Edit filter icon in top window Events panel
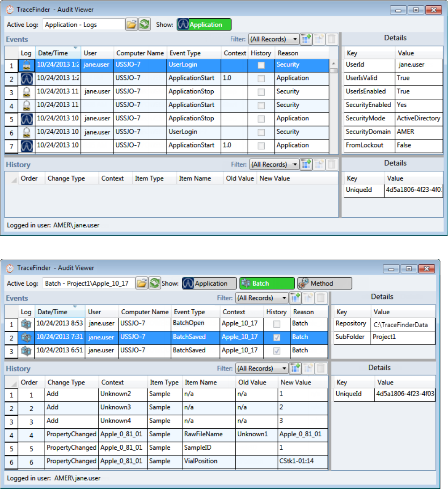Image resolution: width=448 pixels, height=489 pixels. point(319,39)
